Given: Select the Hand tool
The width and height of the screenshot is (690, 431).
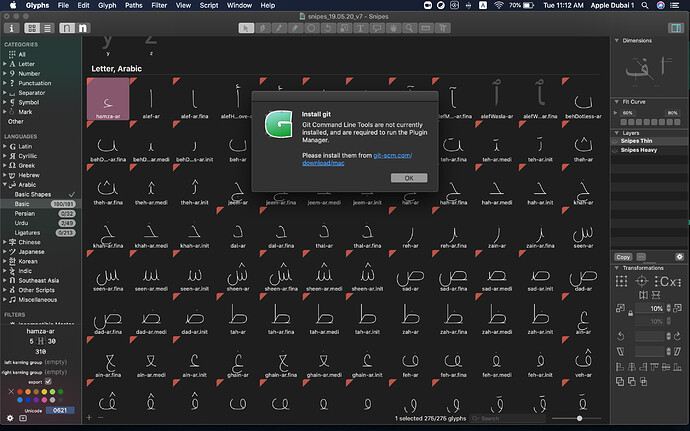Looking at the screenshot, I should 393,28.
